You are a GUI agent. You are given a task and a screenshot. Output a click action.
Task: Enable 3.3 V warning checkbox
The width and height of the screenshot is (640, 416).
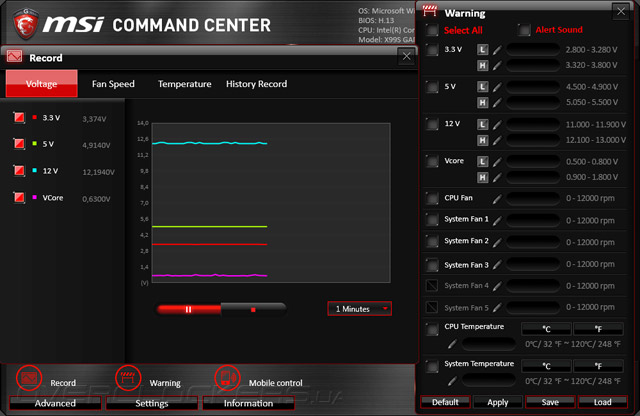pyautogui.click(x=432, y=50)
